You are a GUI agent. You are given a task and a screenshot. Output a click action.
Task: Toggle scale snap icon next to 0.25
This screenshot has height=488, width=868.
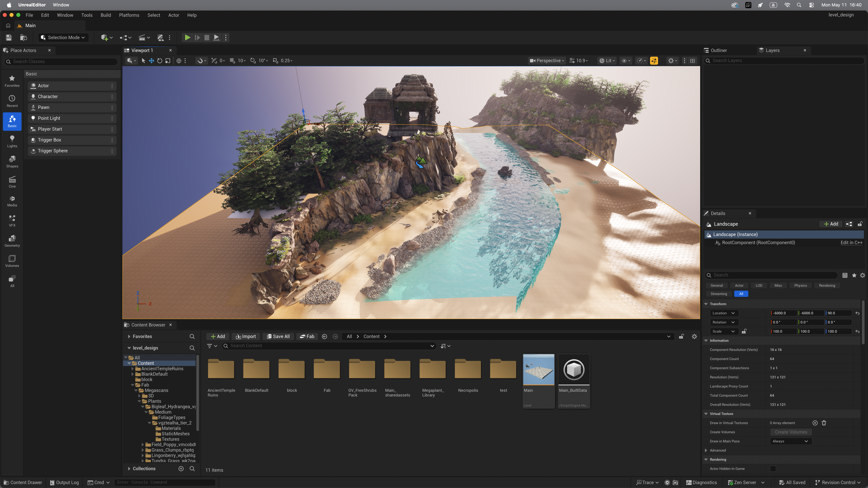(275, 61)
